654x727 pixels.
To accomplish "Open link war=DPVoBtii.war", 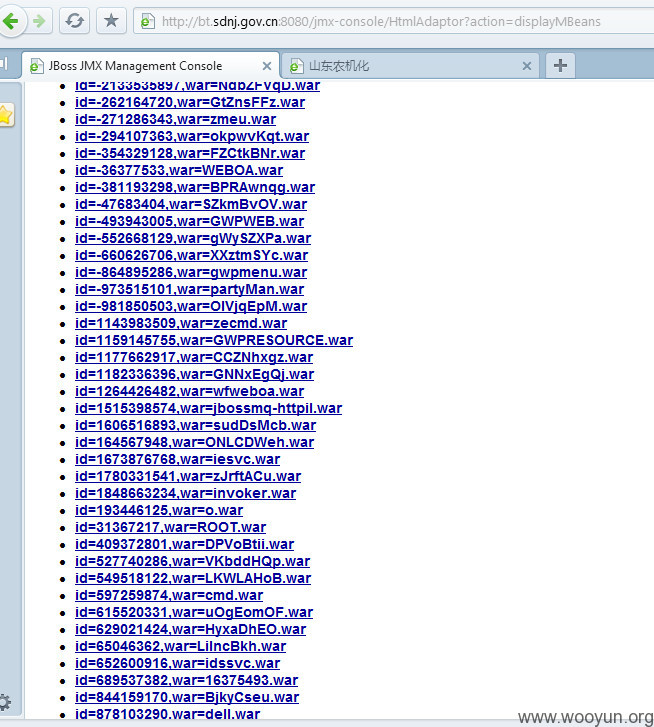I will (x=184, y=544).
